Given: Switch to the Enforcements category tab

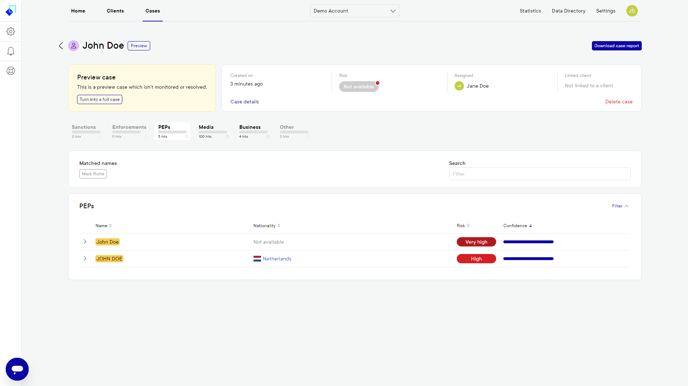Looking at the screenshot, I should [x=129, y=131].
